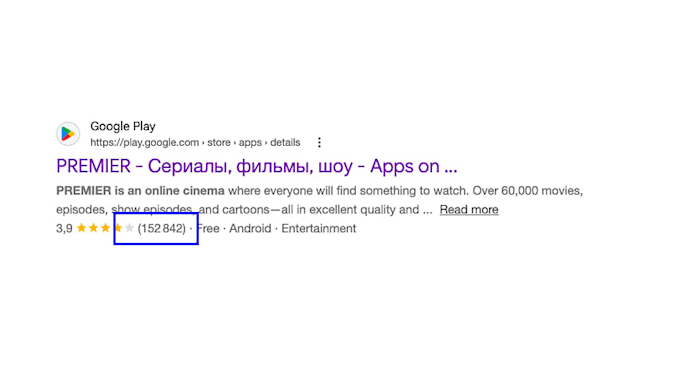The height and width of the screenshot is (386, 680).
Task: Click the Google Play site name
Action: tap(123, 126)
